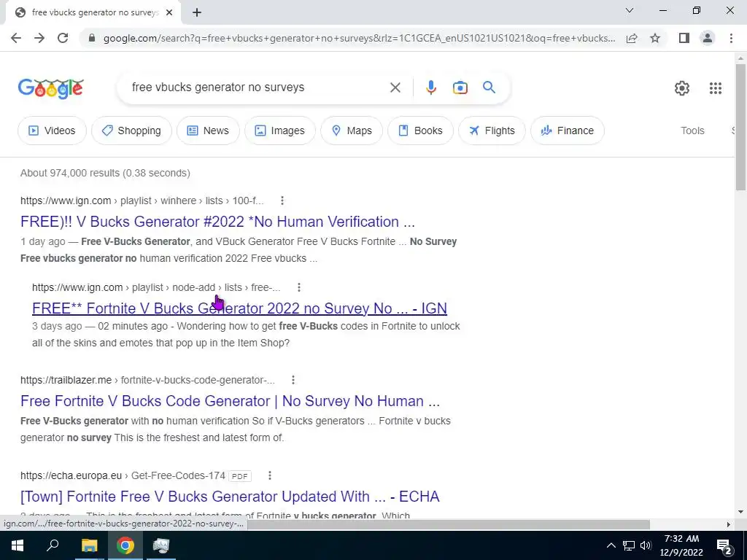Open the Google apps grid
This screenshot has width=747, height=560.
(716, 88)
